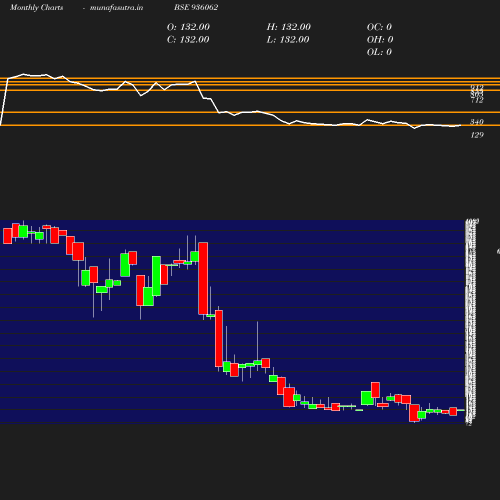
Task: Click the "OL: 0" reading
Action: pyautogui.click(x=379, y=52)
